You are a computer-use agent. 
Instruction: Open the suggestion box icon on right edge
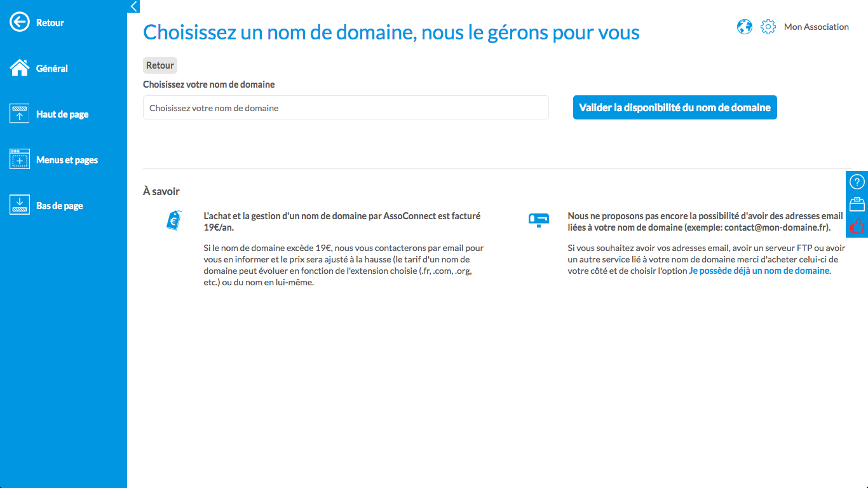857,204
